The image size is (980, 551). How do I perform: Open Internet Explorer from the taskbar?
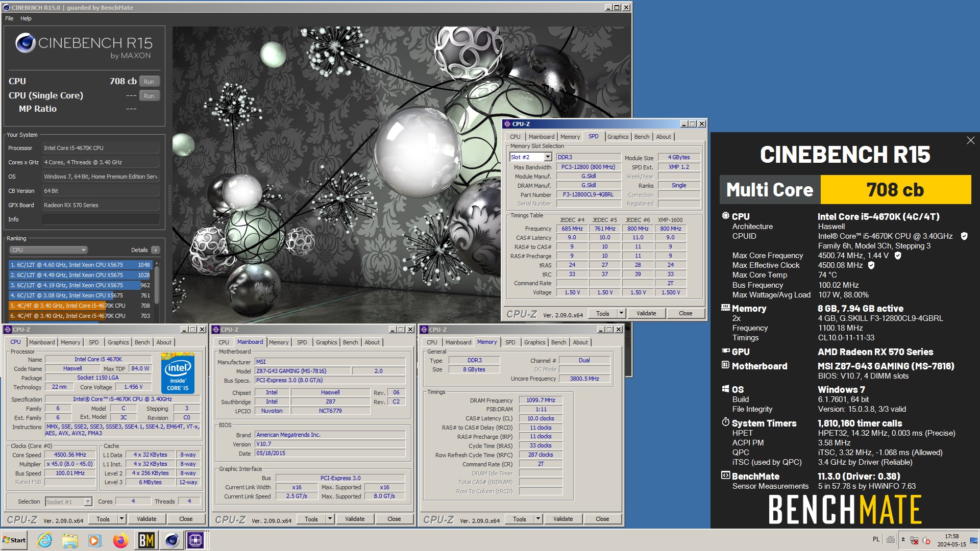tap(45, 540)
